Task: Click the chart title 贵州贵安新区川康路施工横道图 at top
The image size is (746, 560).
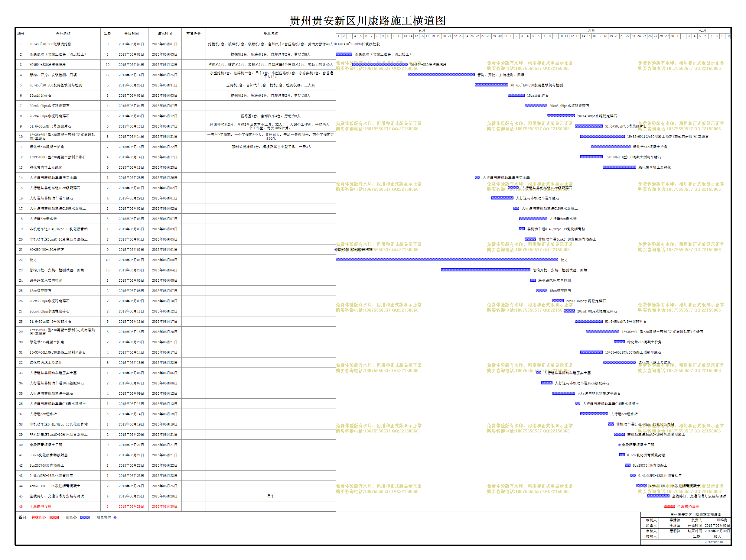Action: click(x=368, y=21)
